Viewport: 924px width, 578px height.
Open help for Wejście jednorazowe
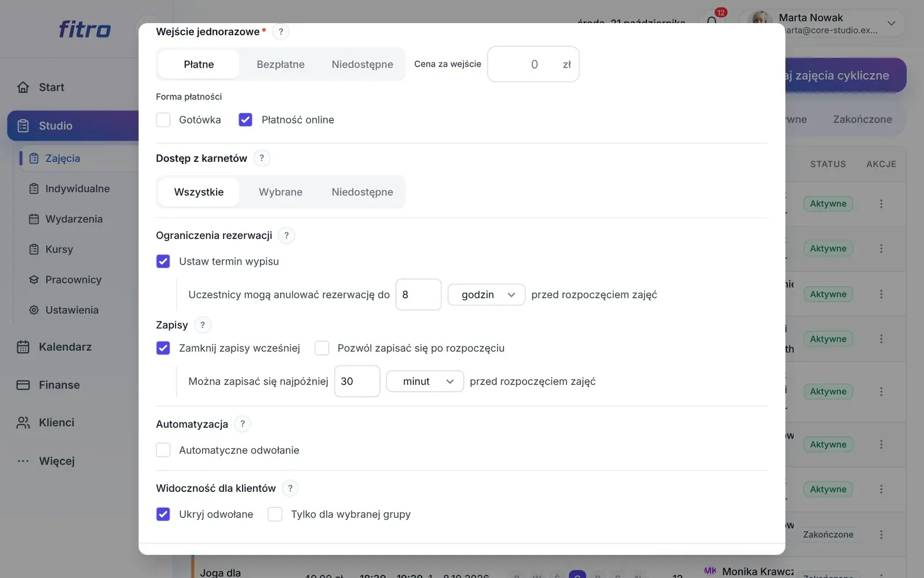click(281, 32)
